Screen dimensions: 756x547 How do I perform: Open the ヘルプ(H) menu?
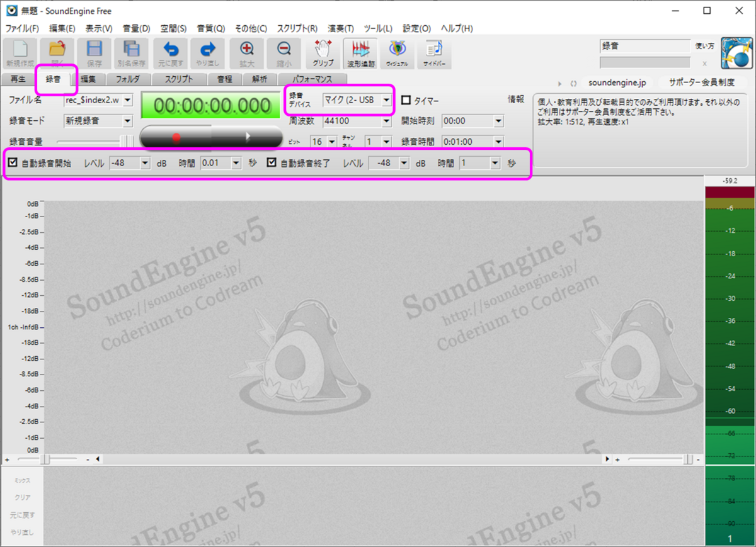point(457,28)
